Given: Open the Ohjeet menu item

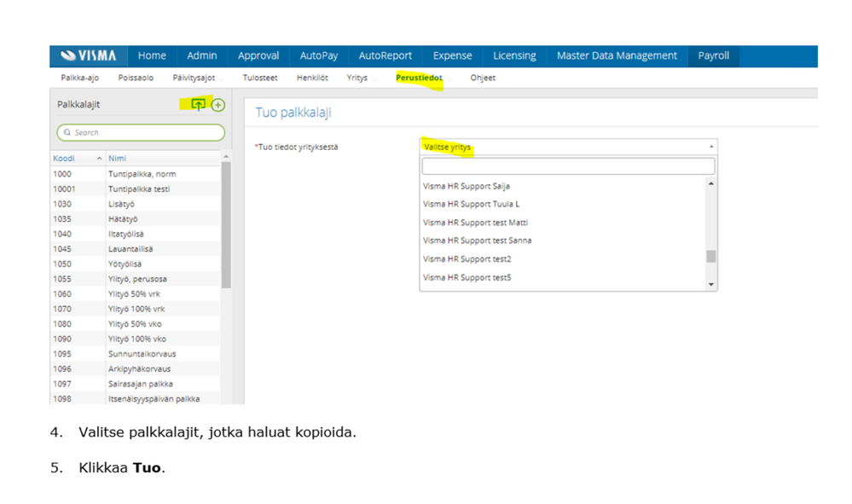Looking at the screenshot, I should pyautogui.click(x=483, y=78).
